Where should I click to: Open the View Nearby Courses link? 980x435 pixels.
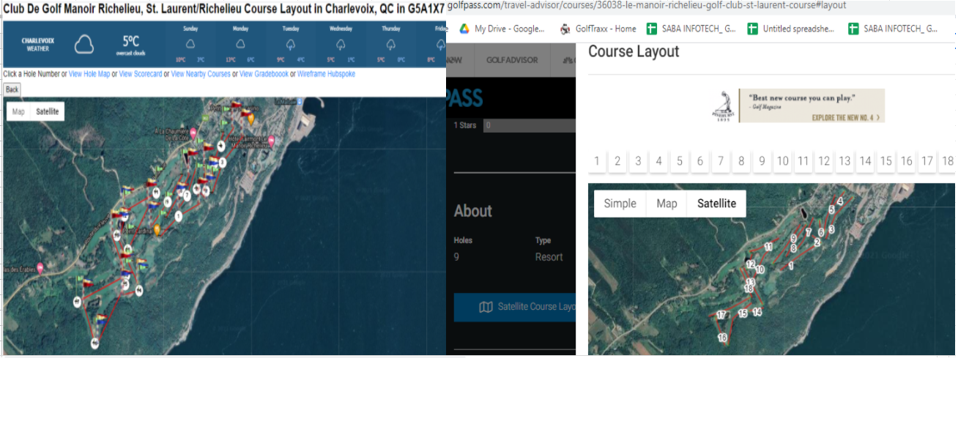(x=201, y=74)
